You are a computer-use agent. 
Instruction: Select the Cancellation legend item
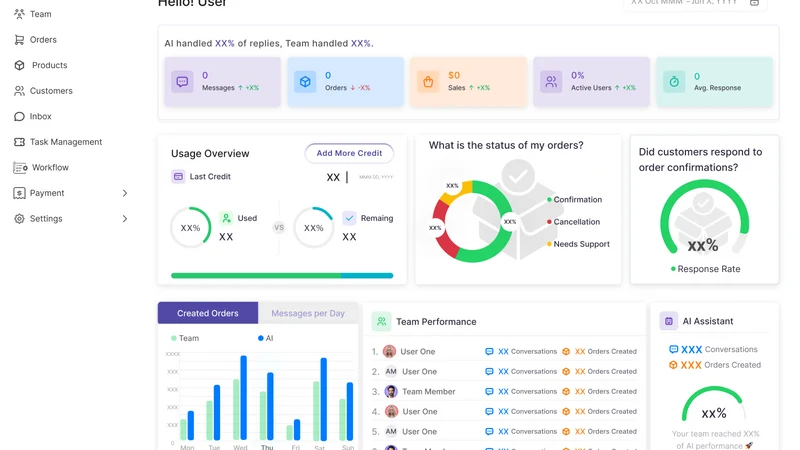pos(573,222)
